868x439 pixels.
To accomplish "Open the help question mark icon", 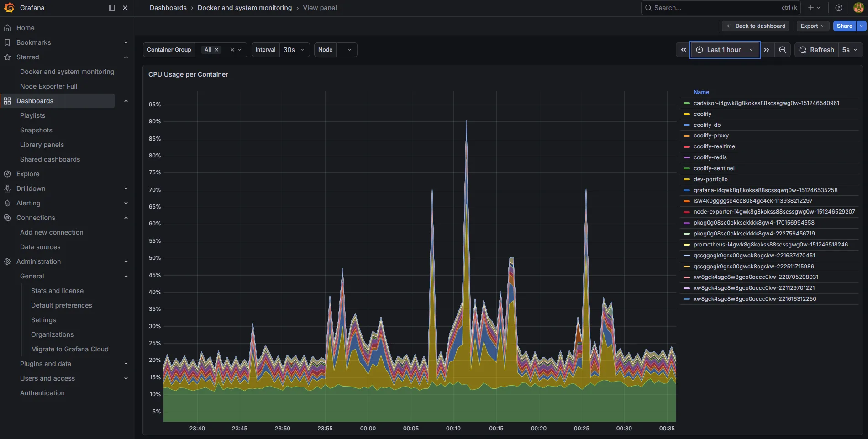I will 839,8.
